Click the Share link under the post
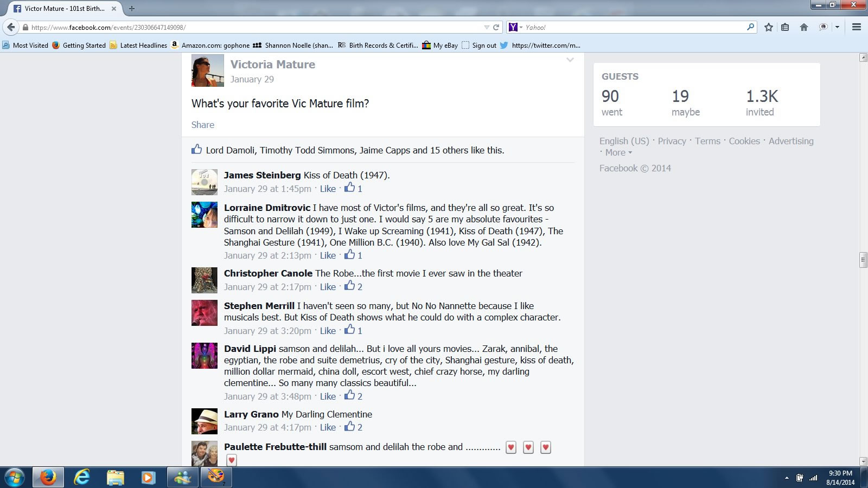The image size is (868, 488). (x=203, y=125)
